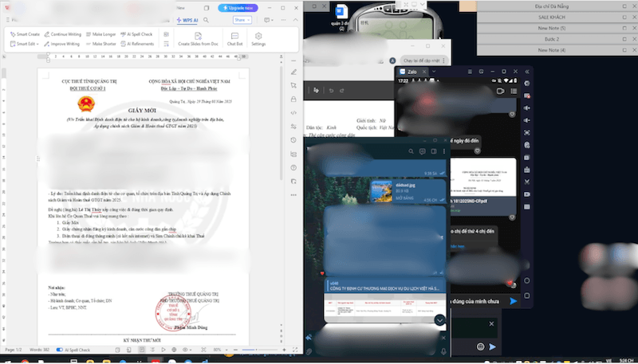Open the Chat Bot tool
The image size is (638, 364).
click(x=234, y=39)
